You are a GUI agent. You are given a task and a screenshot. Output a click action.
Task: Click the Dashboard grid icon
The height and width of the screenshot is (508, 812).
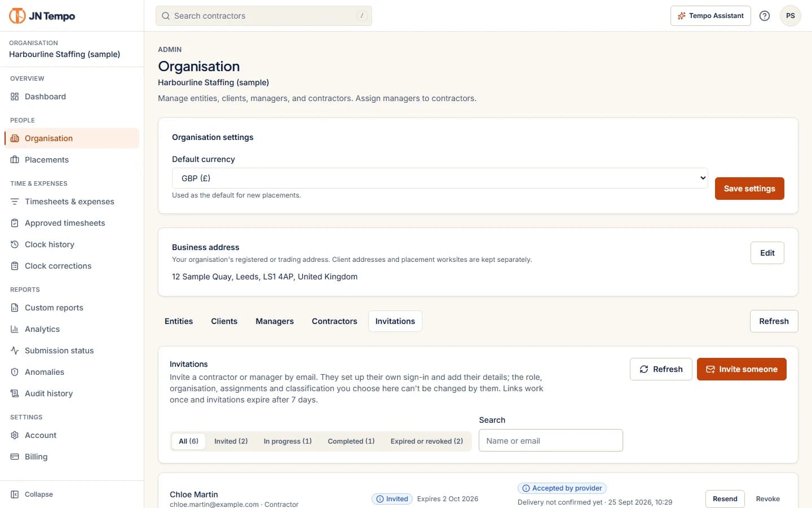(x=15, y=97)
